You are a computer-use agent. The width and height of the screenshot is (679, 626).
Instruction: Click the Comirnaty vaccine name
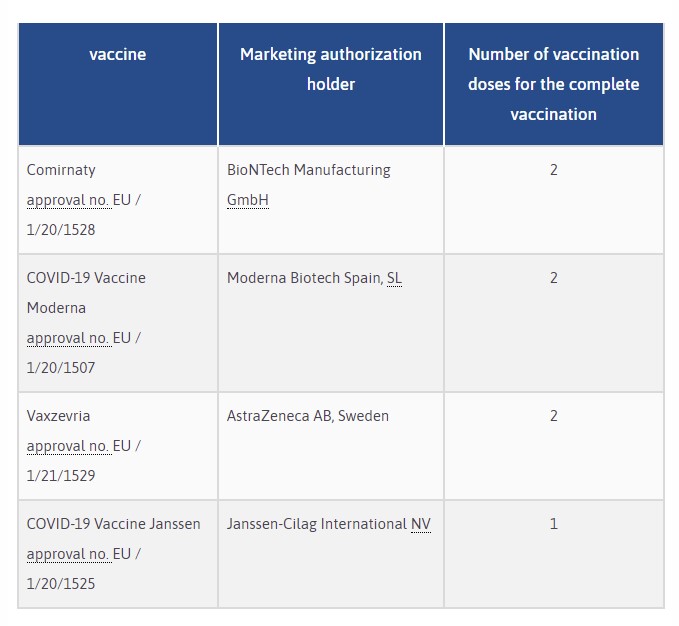(61, 170)
